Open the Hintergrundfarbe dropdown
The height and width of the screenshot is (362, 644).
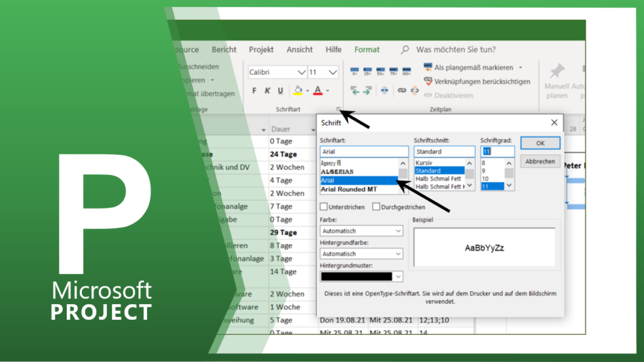398,254
